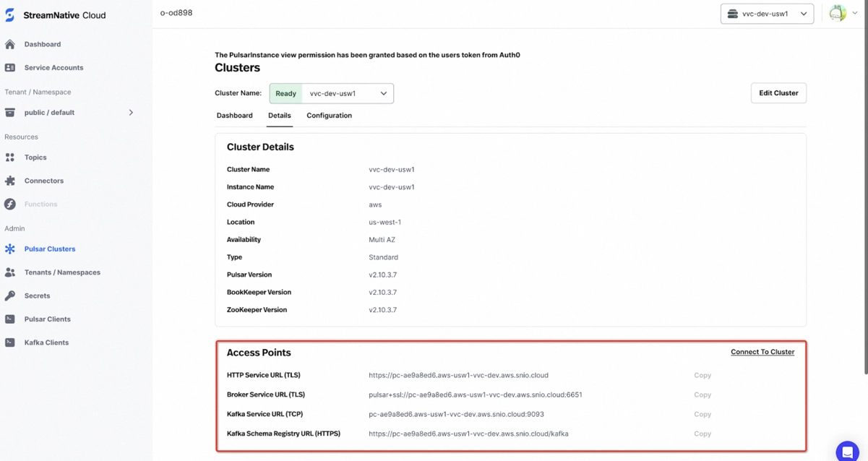Open Secrets via the key icon
Image resolution: width=868 pixels, height=461 pixels.
[10, 296]
